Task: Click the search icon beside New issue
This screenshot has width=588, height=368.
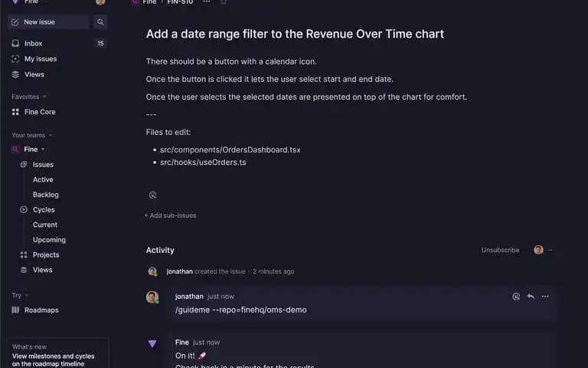Action: tap(100, 21)
